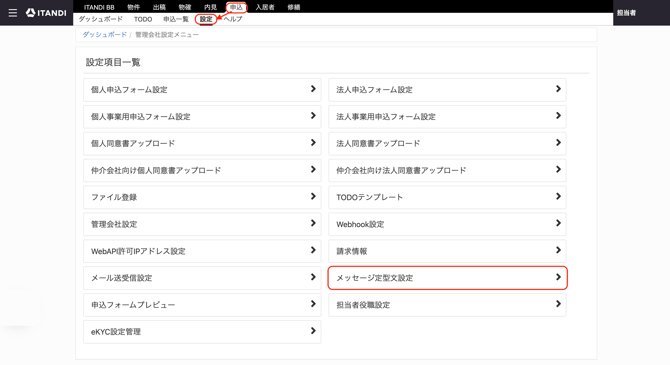Open the 出稿 top menu

pos(159,7)
